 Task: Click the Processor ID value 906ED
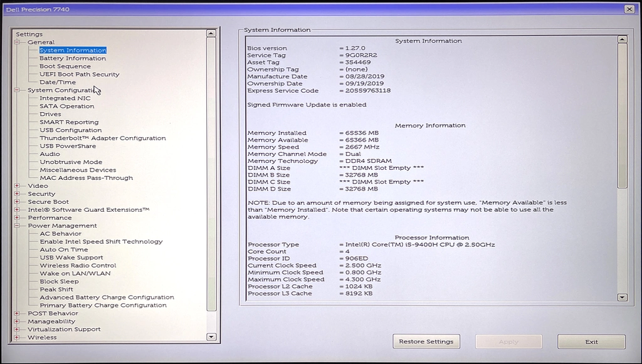pyautogui.click(x=357, y=259)
